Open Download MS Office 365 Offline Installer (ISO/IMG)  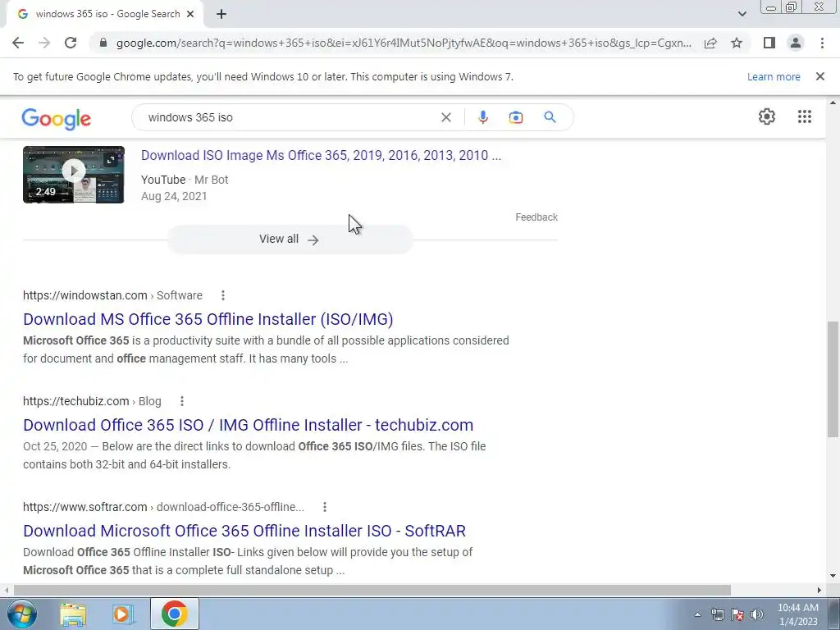(x=208, y=319)
